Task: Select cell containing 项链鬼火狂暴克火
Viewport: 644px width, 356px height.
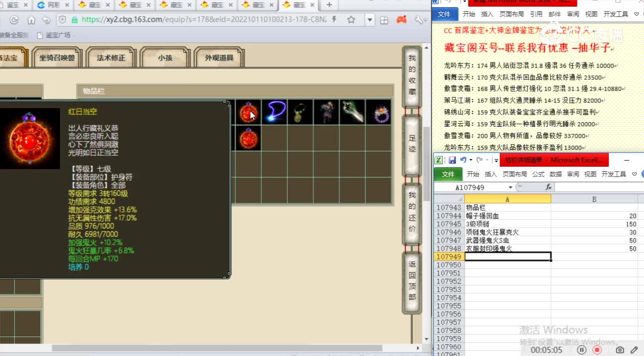Action: tap(508, 232)
